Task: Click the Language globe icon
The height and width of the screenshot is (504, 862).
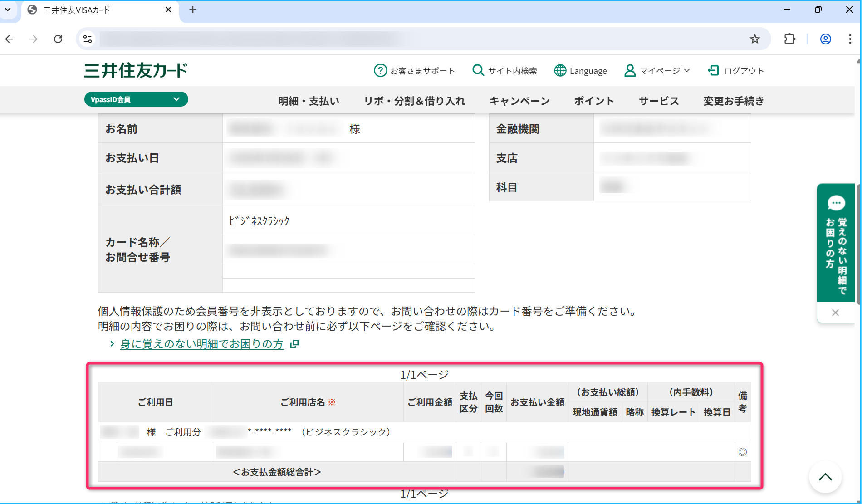Action: (x=560, y=71)
